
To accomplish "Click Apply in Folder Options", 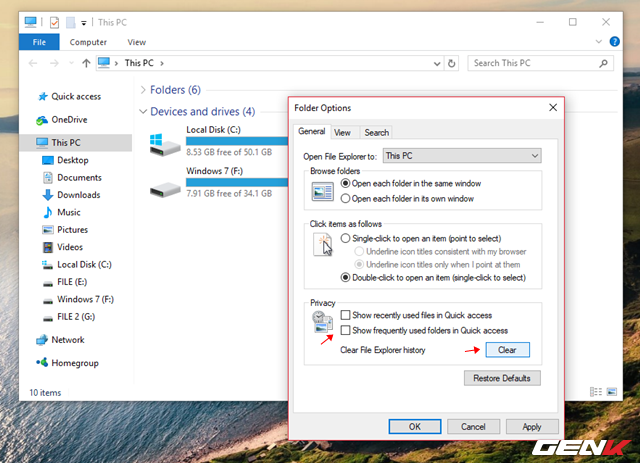I will tap(532, 427).
